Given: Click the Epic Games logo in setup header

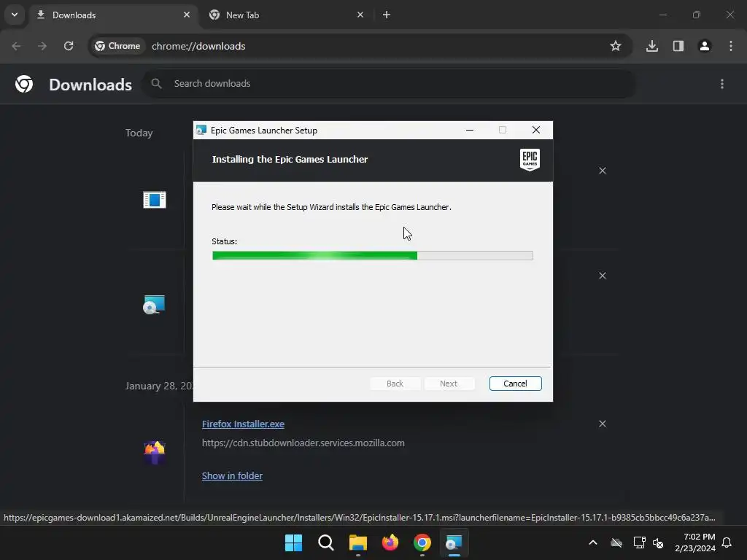Looking at the screenshot, I should pyautogui.click(x=530, y=160).
